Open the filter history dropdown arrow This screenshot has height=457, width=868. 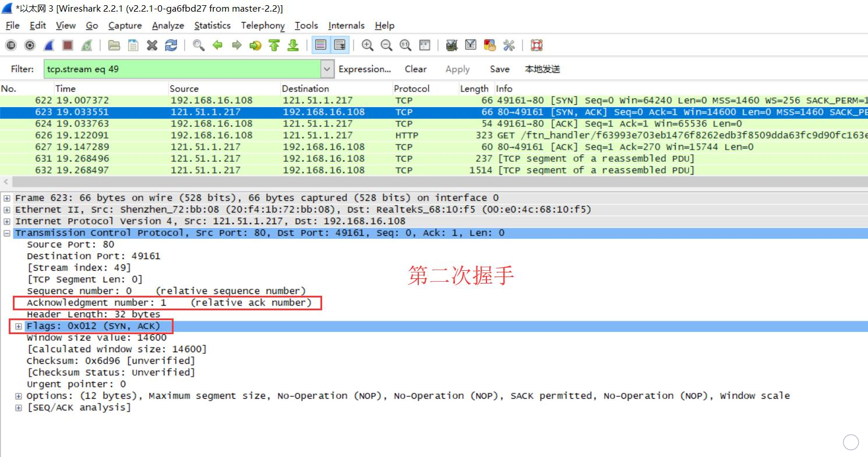(x=328, y=69)
